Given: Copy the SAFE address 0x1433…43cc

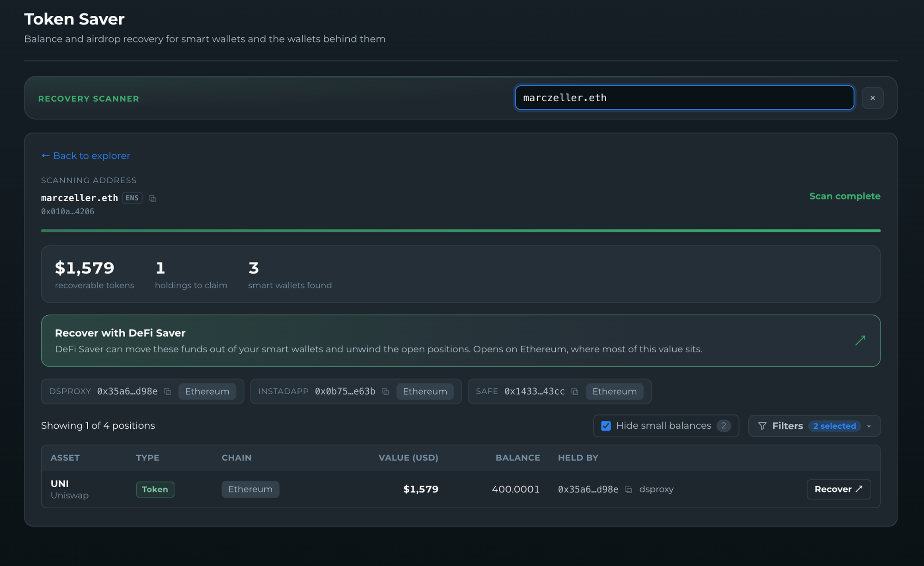Looking at the screenshot, I should pyautogui.click(x=575, y=391).
